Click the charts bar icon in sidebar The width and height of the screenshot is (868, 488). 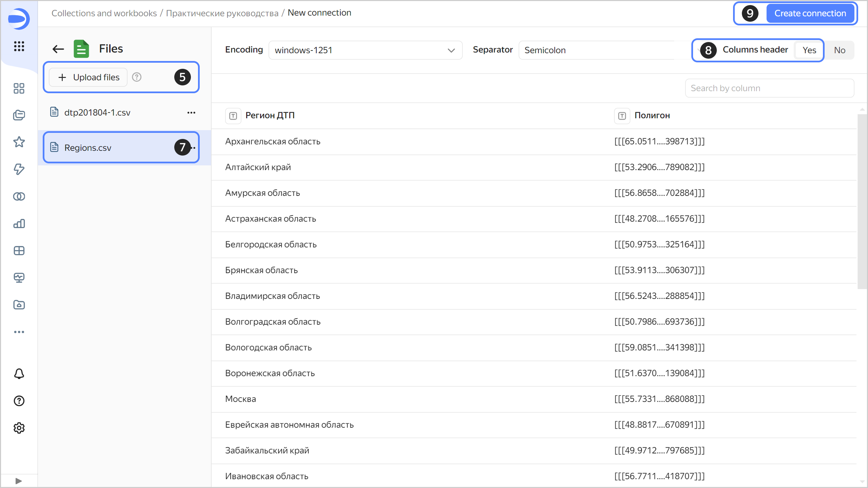19,224
